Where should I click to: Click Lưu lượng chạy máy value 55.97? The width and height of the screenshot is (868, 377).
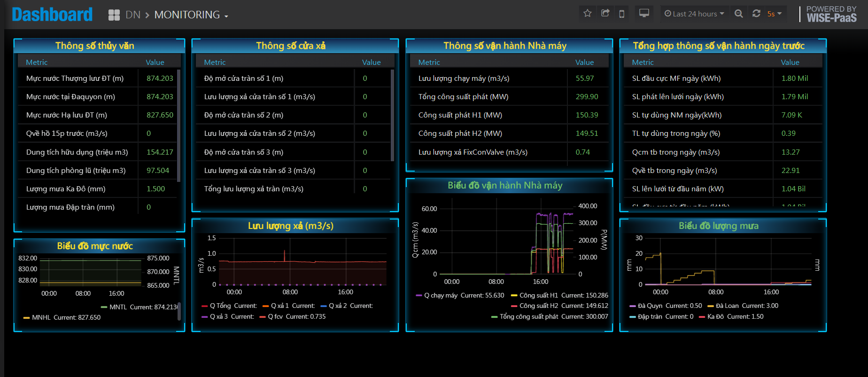coord(585,78)
